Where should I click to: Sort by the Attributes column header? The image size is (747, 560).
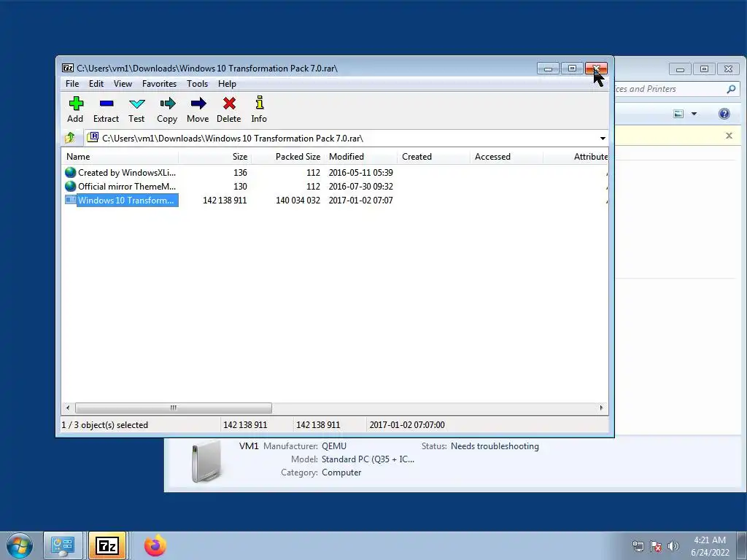[x=576, y=157]
